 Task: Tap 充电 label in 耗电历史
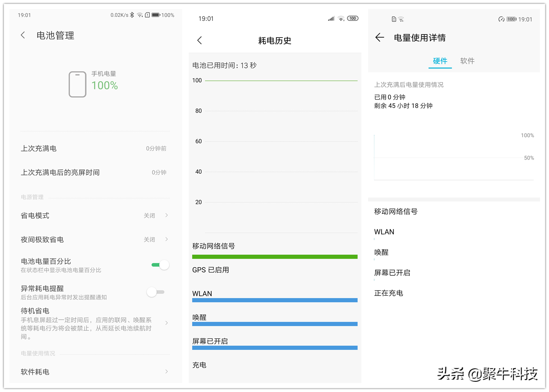coord(199,365)
